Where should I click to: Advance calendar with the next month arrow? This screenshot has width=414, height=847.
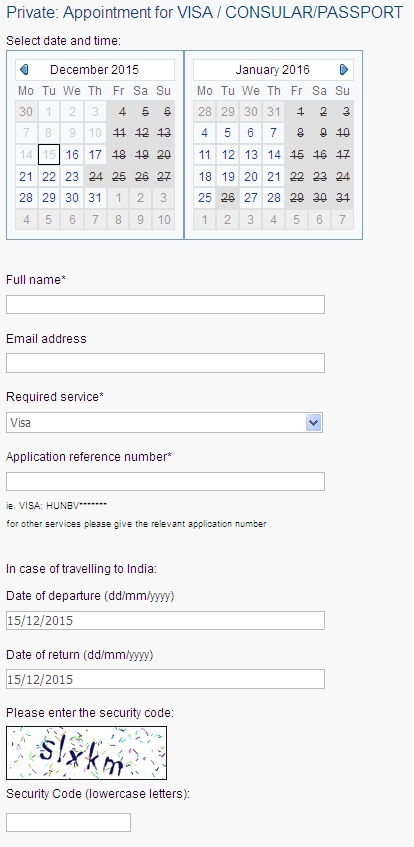coord(344,70)
